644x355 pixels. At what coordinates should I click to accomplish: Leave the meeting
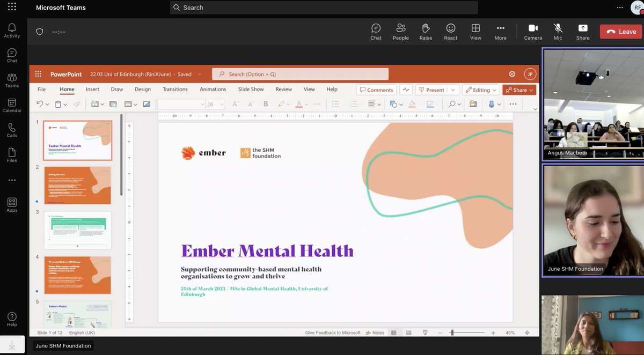pos(621,32)
